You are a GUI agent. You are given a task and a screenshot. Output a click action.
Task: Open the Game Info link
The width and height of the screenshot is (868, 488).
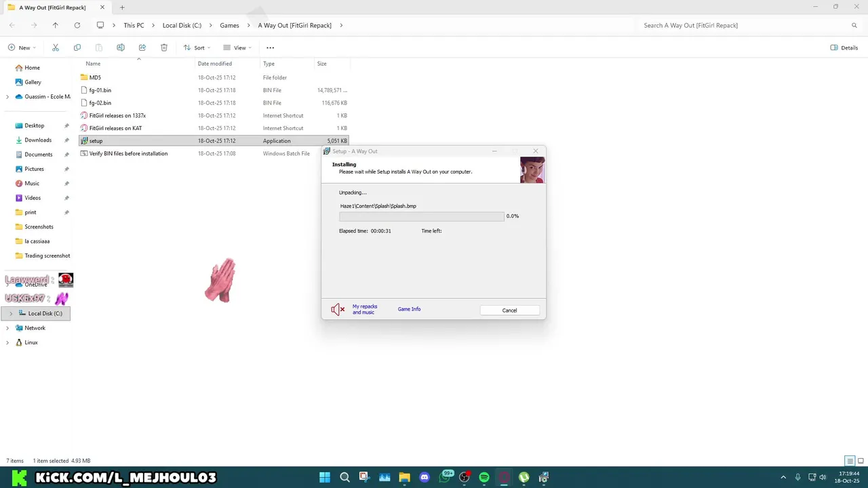pos(409,309)
